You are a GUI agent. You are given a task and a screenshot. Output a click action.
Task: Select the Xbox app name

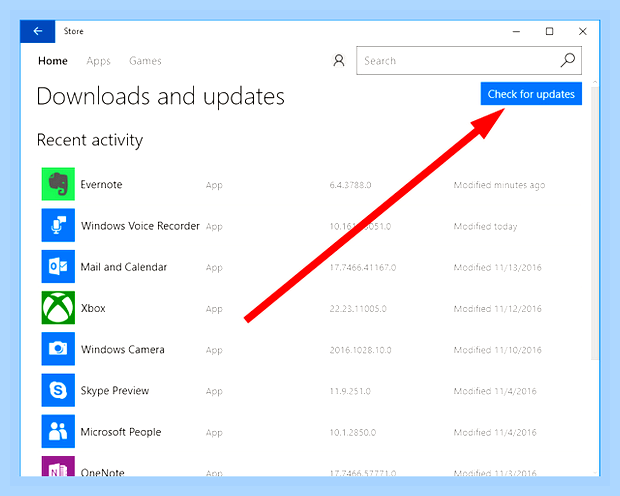click(x=93, y=308)
